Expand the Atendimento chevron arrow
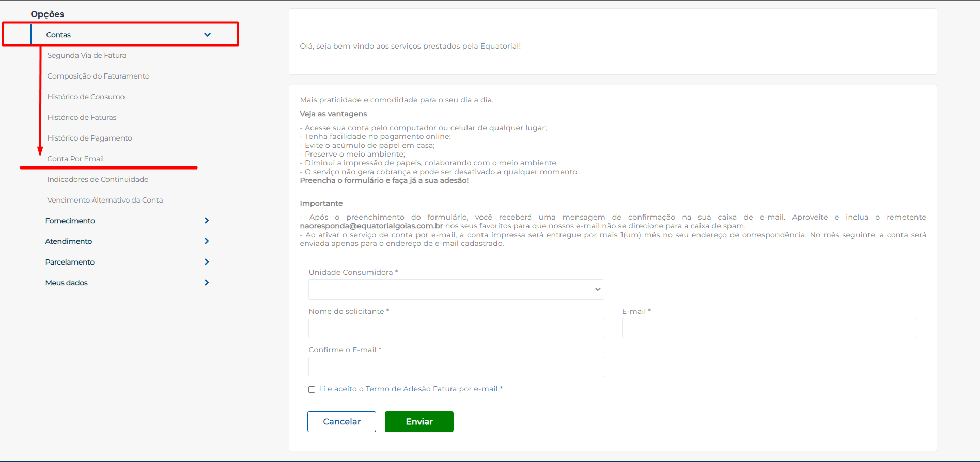Image resolution: width=980 pixels, height=462 pixels. click(207, 241)
